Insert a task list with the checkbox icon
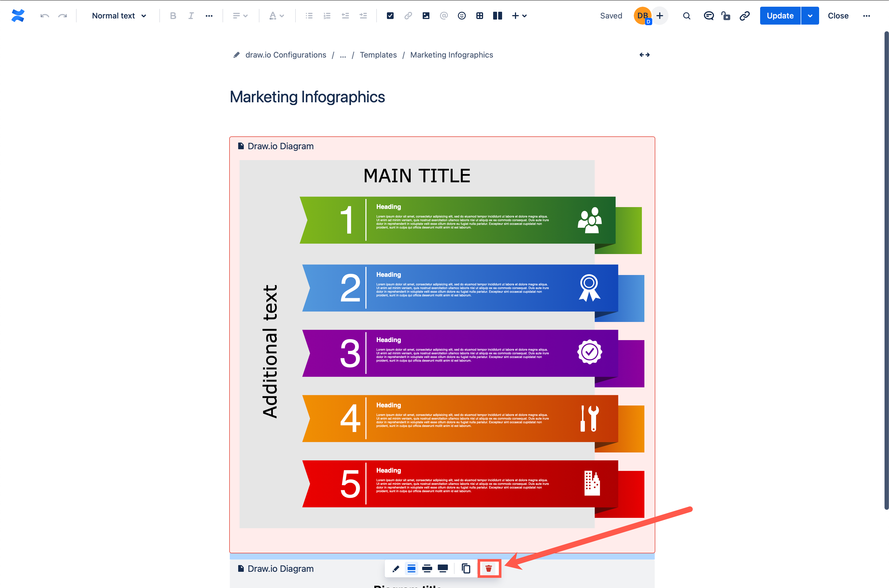The height and width of the screenshot is (588, 889). point(390,15)
